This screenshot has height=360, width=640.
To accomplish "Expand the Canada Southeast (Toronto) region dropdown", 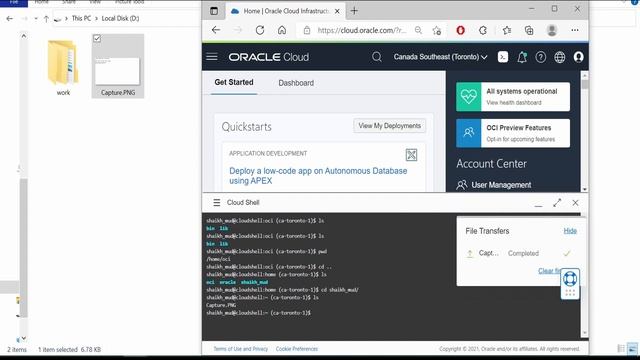I will click(x=440, y=57).
